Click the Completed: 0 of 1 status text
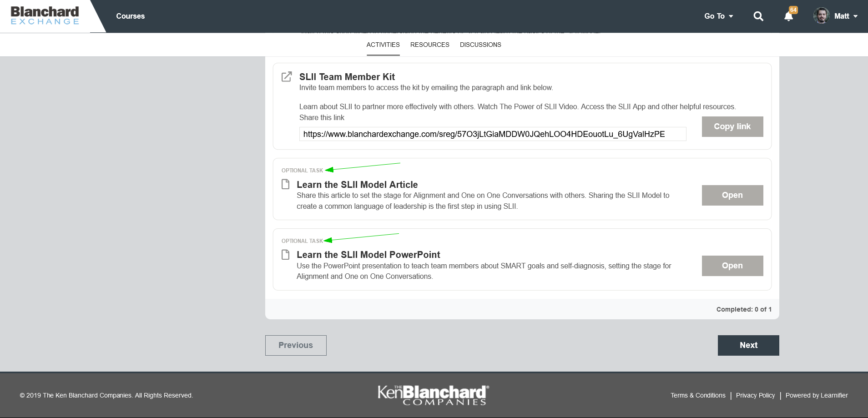The image size is (868, 418). tap(744, 309)
